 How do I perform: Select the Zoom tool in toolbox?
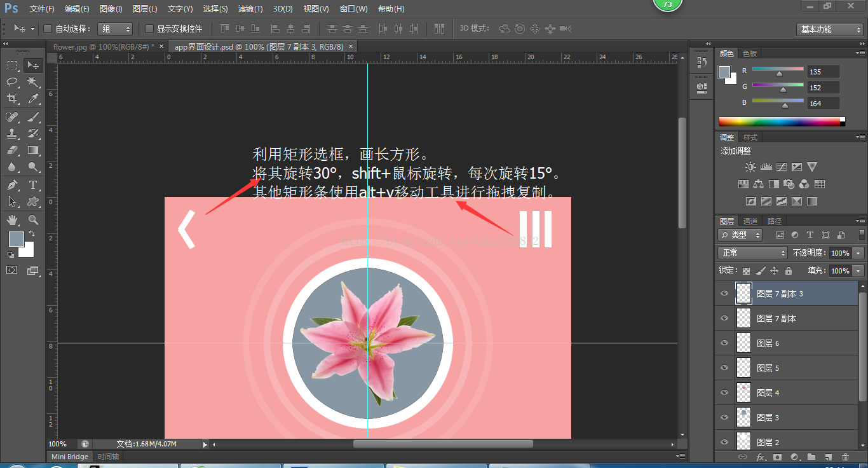[x=33, y=220]
